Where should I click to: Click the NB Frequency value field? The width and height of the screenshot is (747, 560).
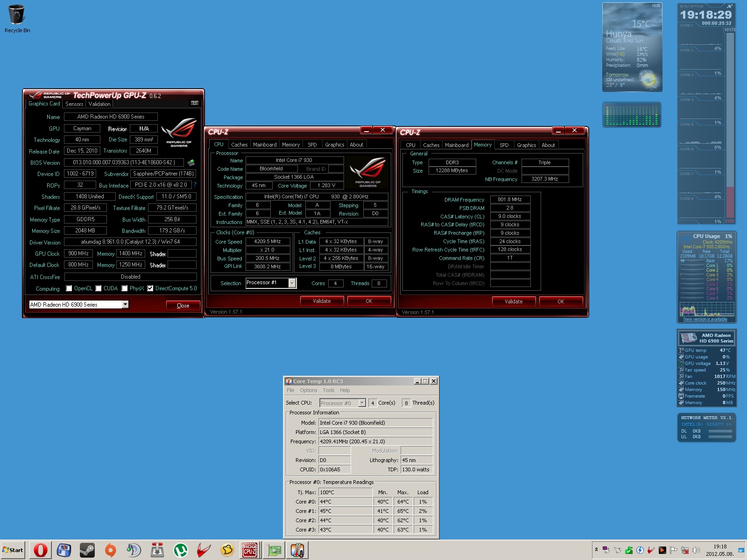click(545, 179)
